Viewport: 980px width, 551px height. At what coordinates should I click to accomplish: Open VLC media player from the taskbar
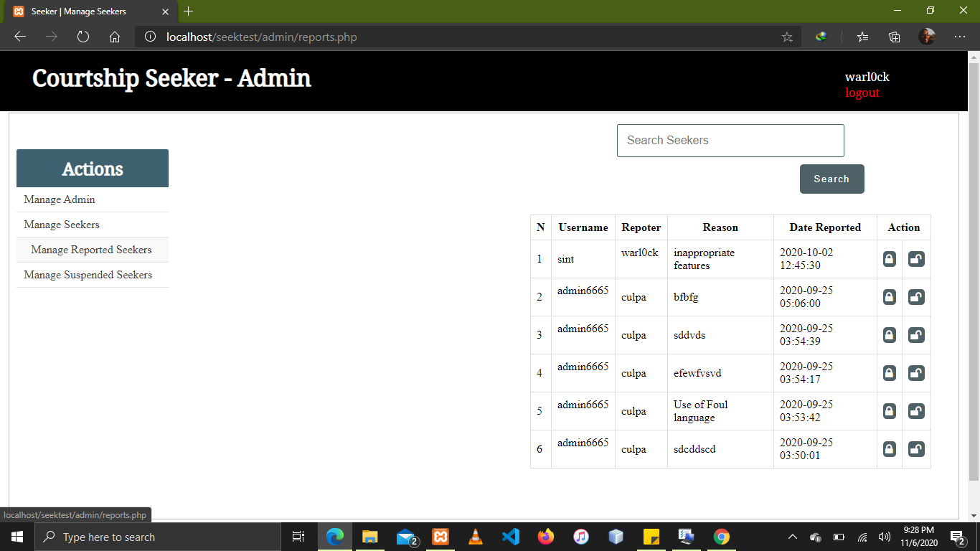point(475,537)
